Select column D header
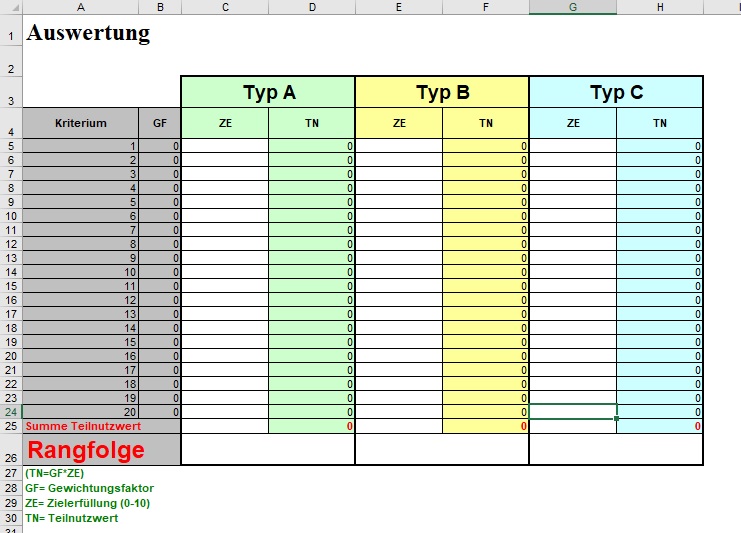The image size is (741, 533). click(x=311, y=7)
